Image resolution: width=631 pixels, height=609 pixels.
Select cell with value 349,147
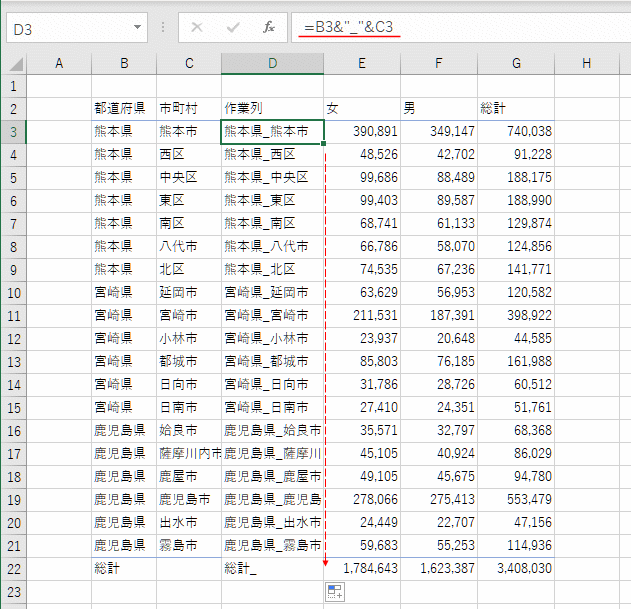pyautogui.click(x=439, y=132)
